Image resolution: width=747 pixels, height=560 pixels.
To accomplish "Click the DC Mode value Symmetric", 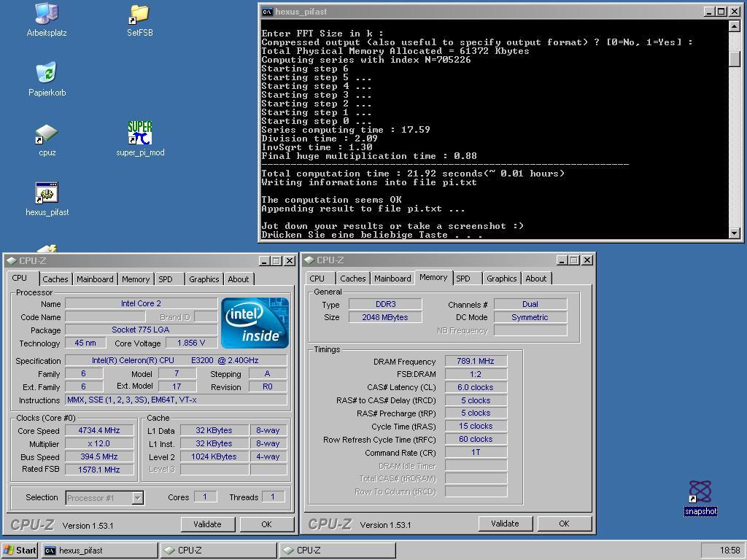I will [x=530, y=318].
